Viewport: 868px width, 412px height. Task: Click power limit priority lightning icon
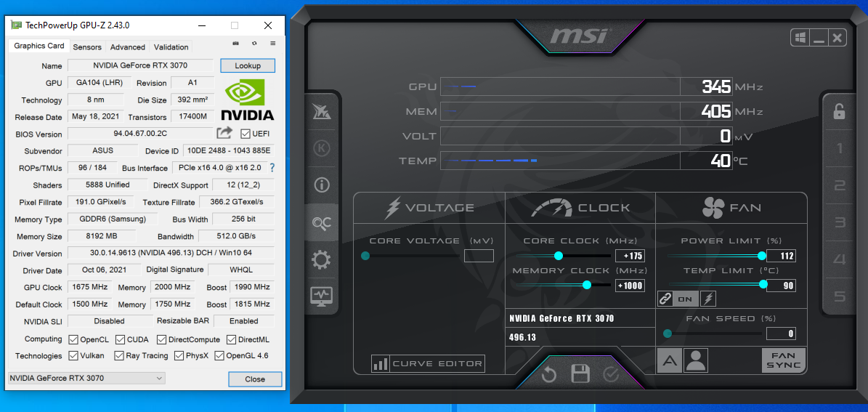708,299
